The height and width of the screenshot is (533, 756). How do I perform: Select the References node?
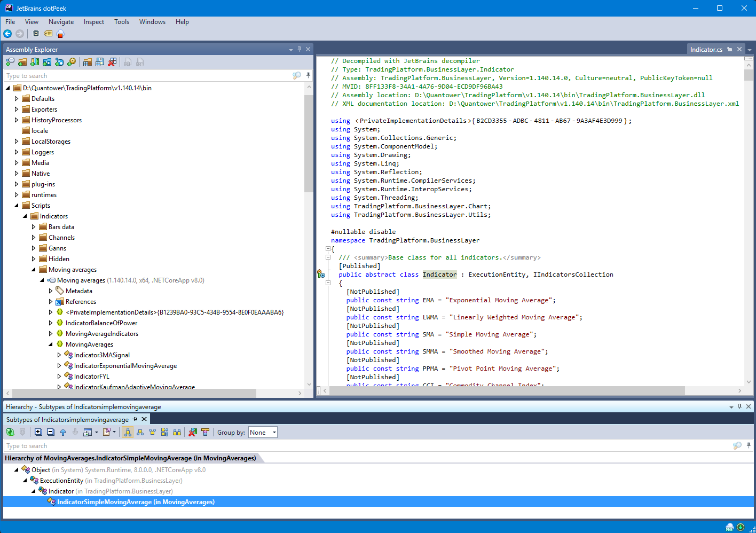click(81, 302)
